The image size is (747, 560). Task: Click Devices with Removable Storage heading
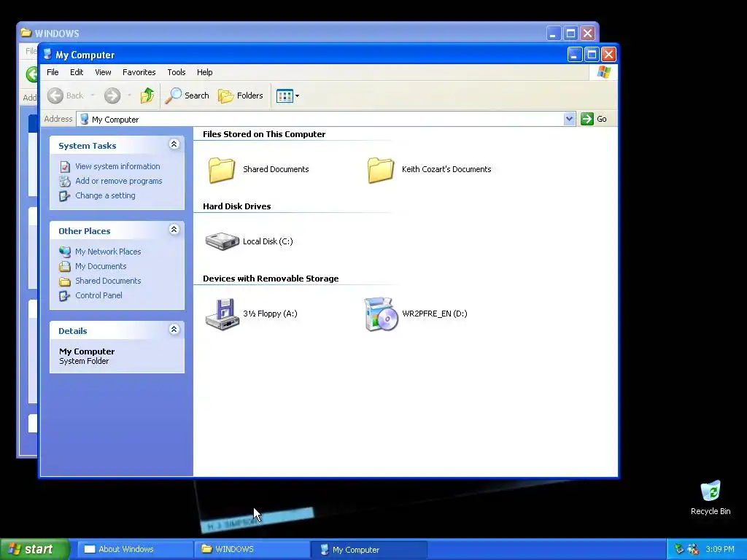271,279
